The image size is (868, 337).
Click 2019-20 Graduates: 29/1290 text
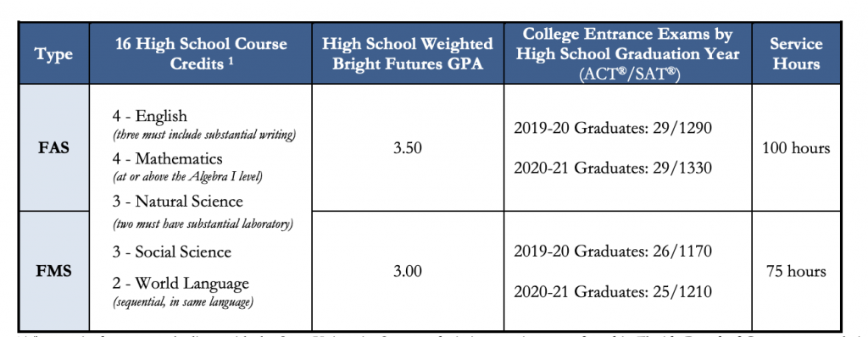(x=612, y=129)
